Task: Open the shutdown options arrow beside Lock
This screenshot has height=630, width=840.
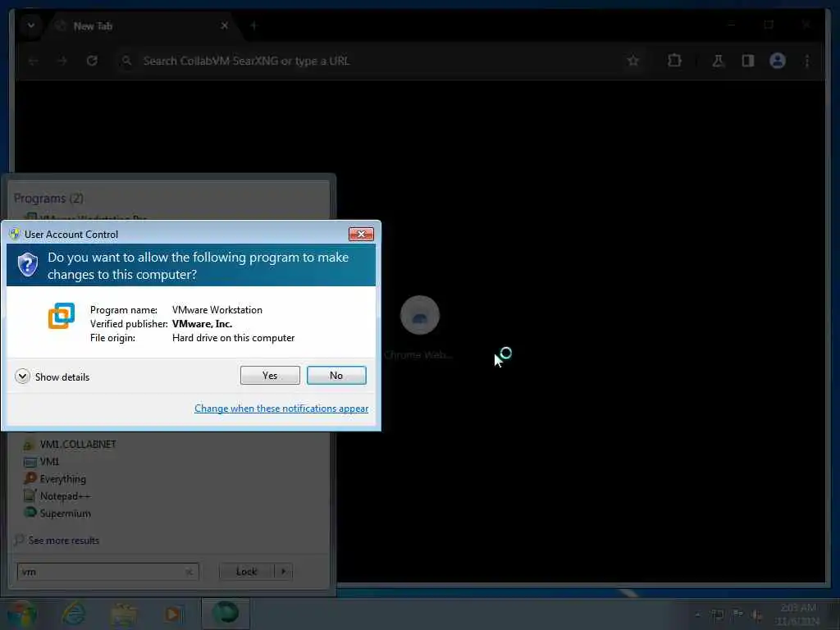Action: pyautogui.click(x=283, y=572)
